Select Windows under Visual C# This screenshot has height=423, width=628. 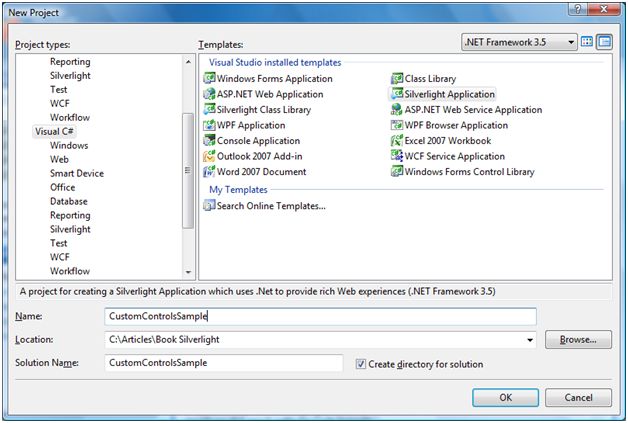point(69,145)
